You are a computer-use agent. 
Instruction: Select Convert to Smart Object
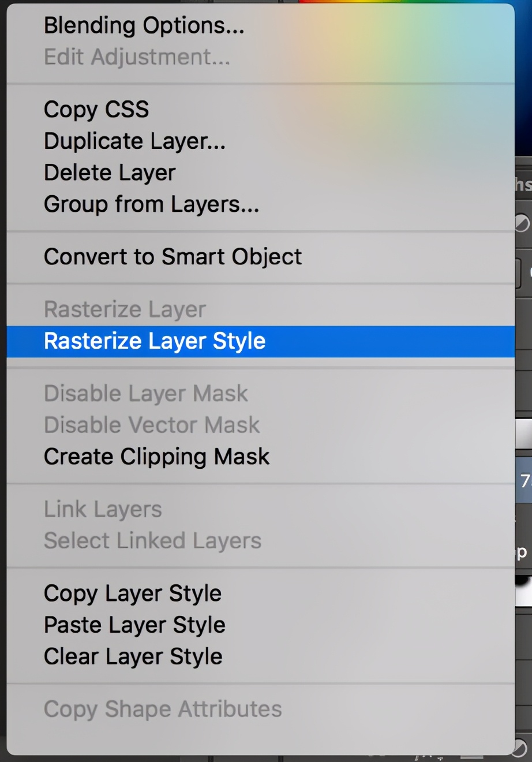pos(173,257)
